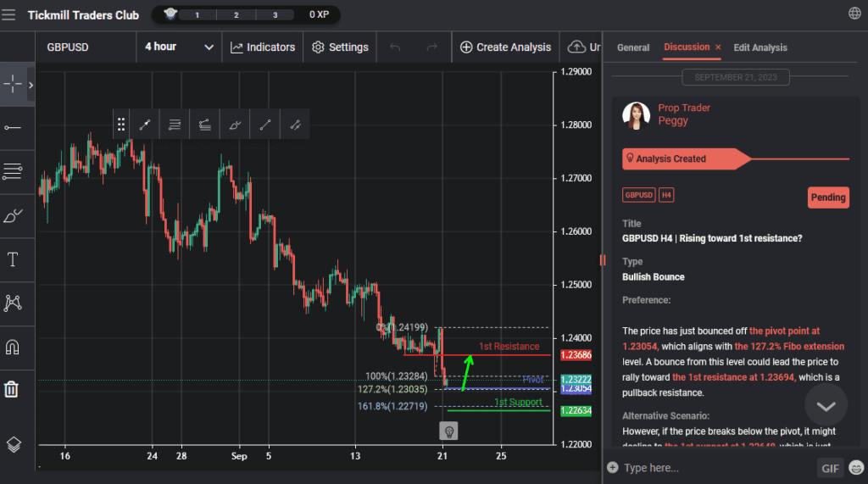Open Indicators from the chart toolbar
Image resolution: width=868 pixels, height=484 pixels.
[x=263, y=47]
